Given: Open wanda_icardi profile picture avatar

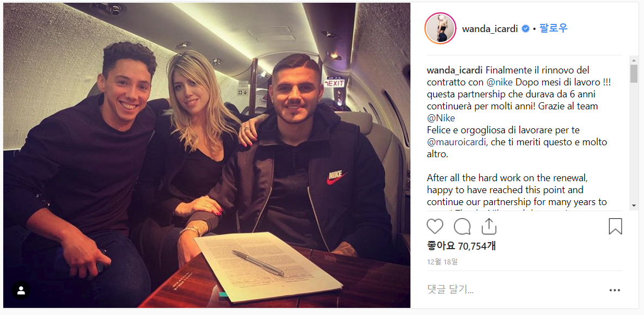Looking at the screenshot, I should click(x=440, y=28).
